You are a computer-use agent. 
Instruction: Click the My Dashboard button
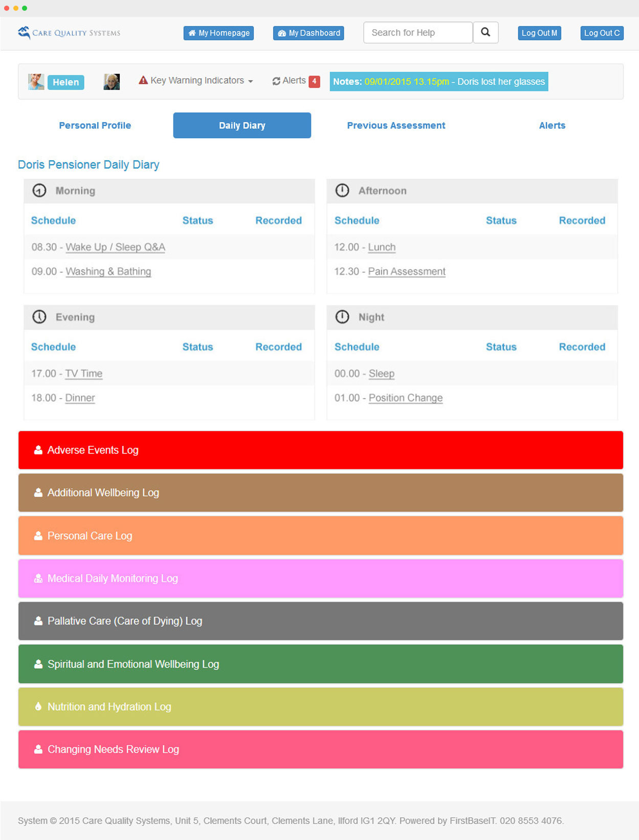pos(309,33)
